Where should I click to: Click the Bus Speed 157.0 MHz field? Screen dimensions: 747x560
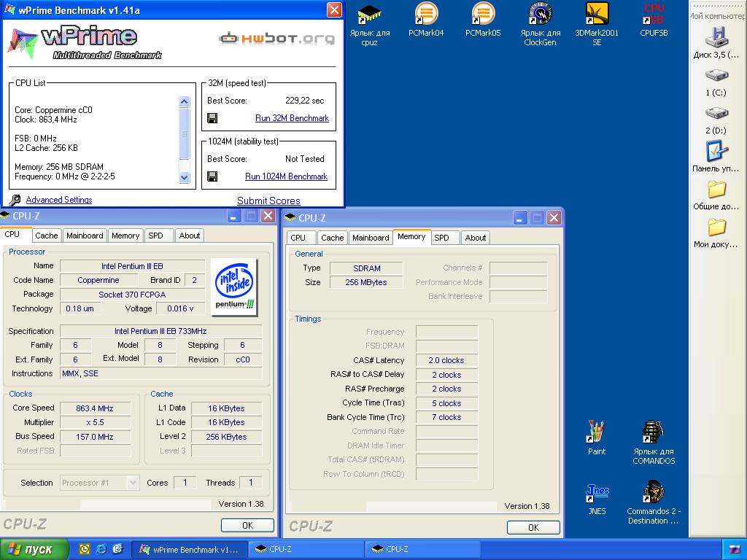click(x=95, y=437)
